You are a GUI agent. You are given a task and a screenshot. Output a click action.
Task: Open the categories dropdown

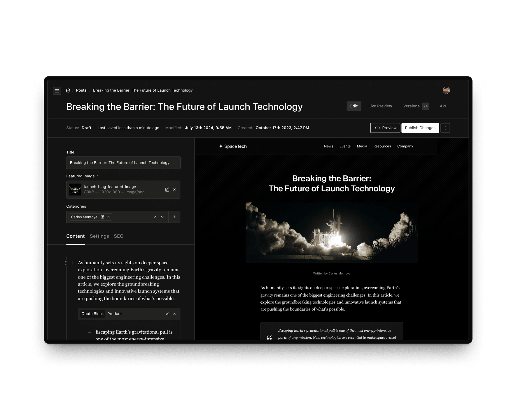pos(162,217)
